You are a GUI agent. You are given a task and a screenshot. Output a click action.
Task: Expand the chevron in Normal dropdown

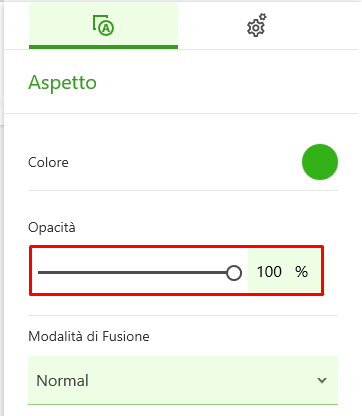(x=322, y=380)
